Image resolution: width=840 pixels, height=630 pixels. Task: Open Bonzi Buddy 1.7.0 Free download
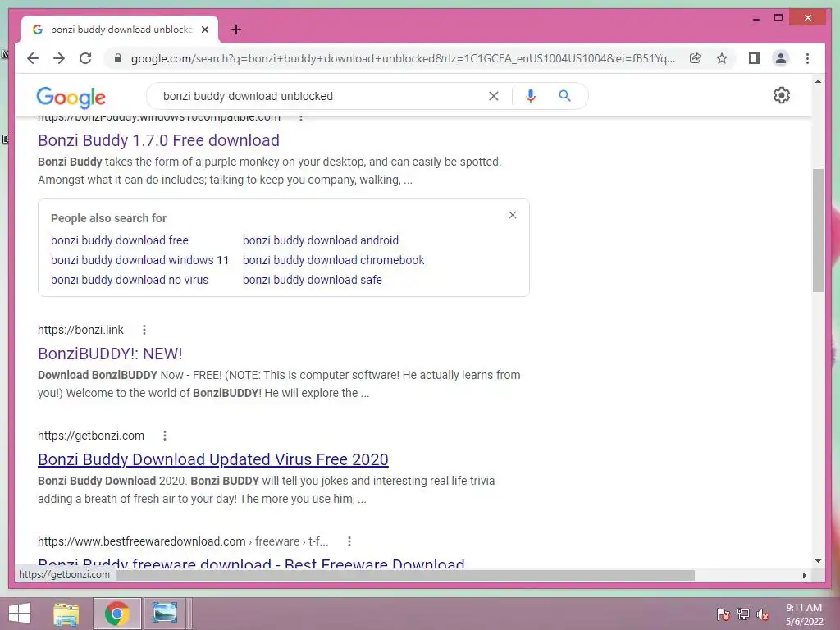pos(158,140)
